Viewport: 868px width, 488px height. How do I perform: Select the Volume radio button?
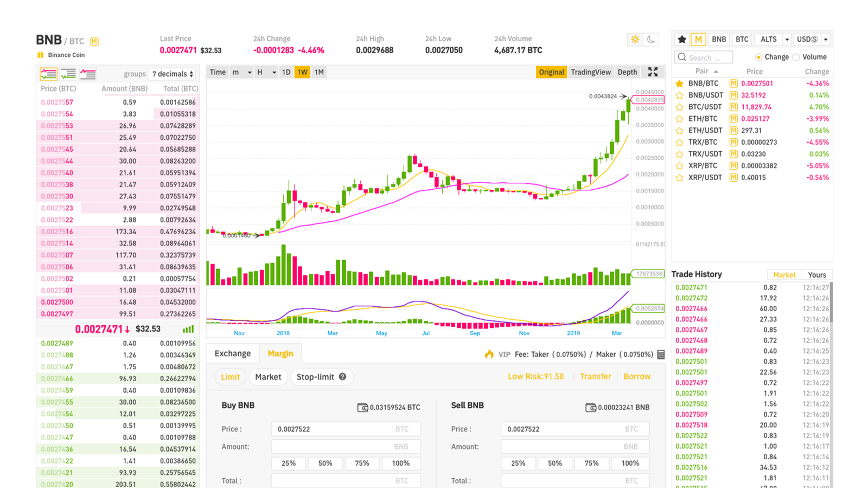point(796,57)
